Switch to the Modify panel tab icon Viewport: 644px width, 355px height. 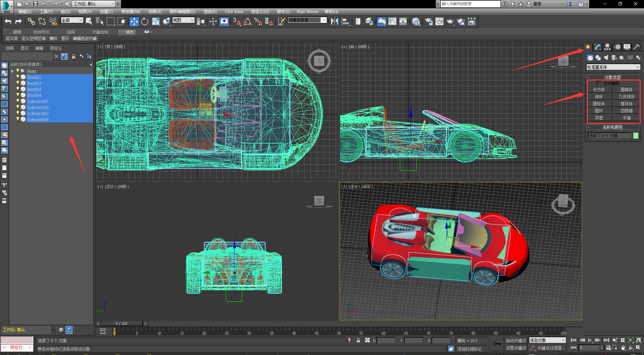pos(598,47)
